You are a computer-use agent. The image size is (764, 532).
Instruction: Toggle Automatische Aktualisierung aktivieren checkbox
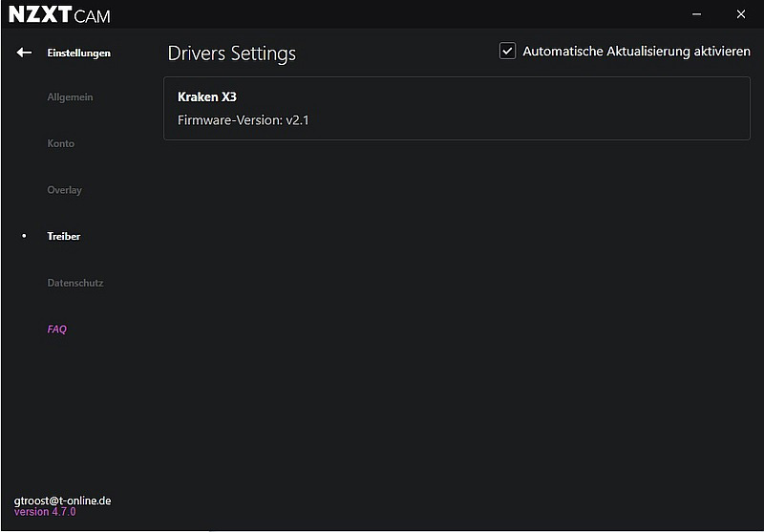pyautogui.click(x=507, y=52)
